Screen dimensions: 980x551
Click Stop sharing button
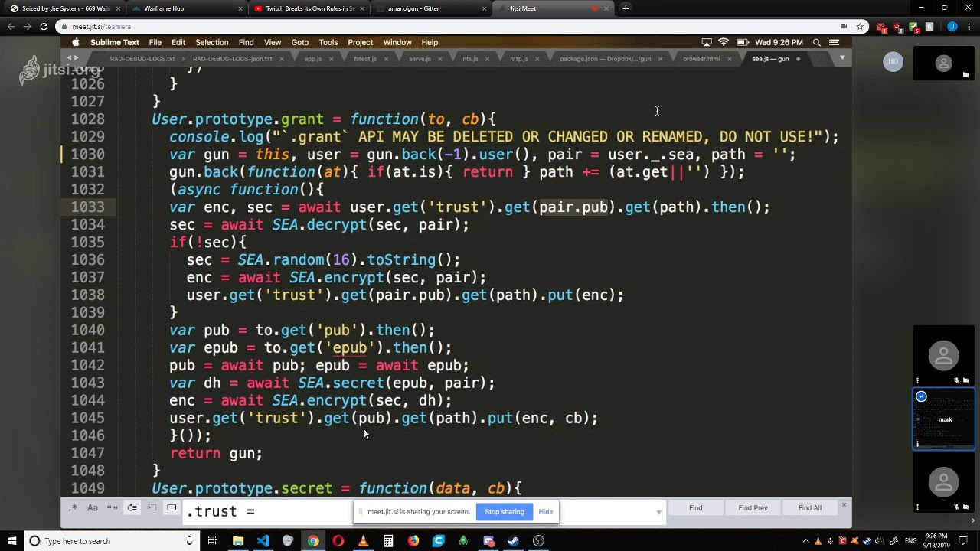tap(505, 512)
